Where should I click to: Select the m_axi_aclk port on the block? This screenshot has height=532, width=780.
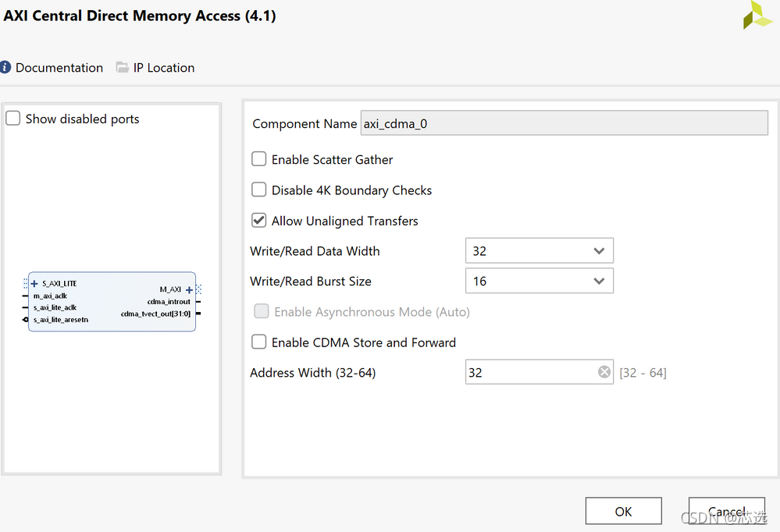click(50, 296)
